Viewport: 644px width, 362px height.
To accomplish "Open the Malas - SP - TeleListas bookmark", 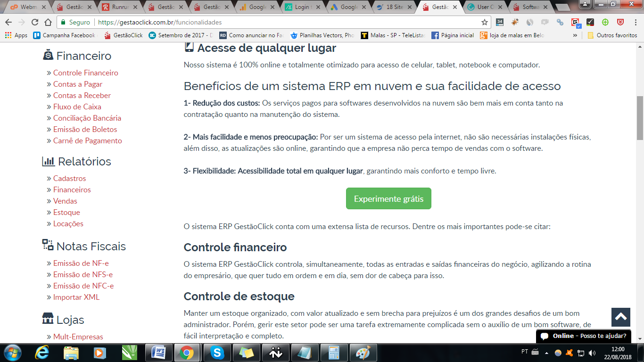I will [x=393, y=35].
